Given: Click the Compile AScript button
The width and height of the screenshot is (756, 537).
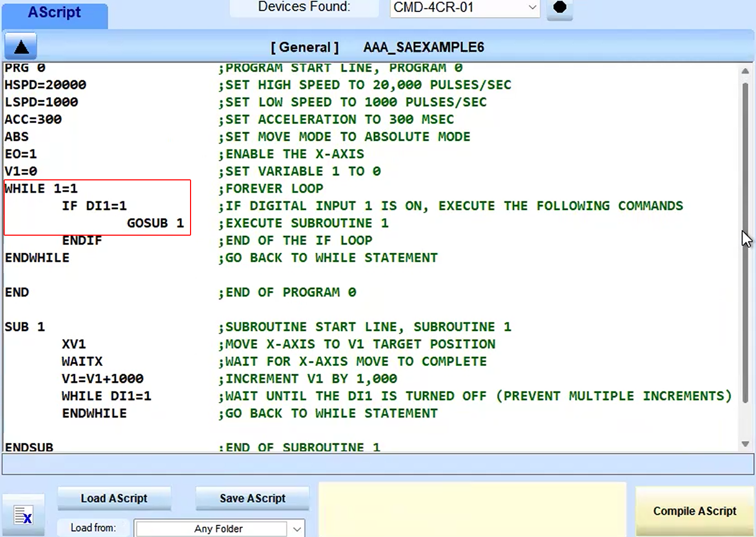Looking at the screenshot, I should click(695, 511).
